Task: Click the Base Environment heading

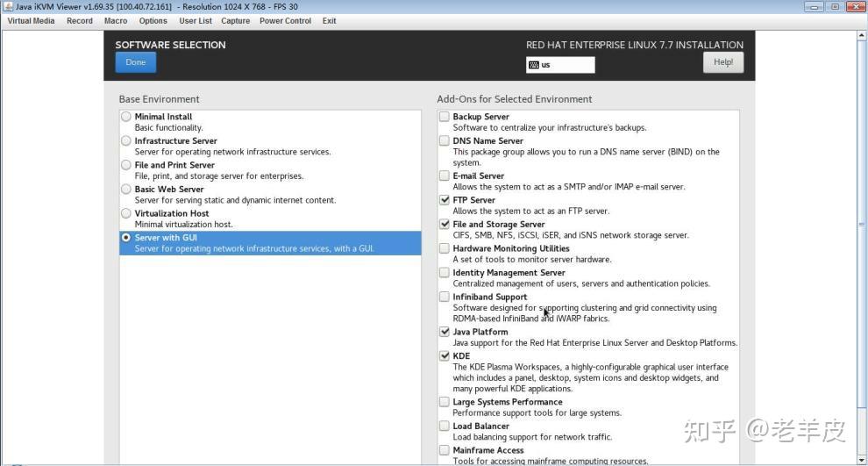Action: 159,99
